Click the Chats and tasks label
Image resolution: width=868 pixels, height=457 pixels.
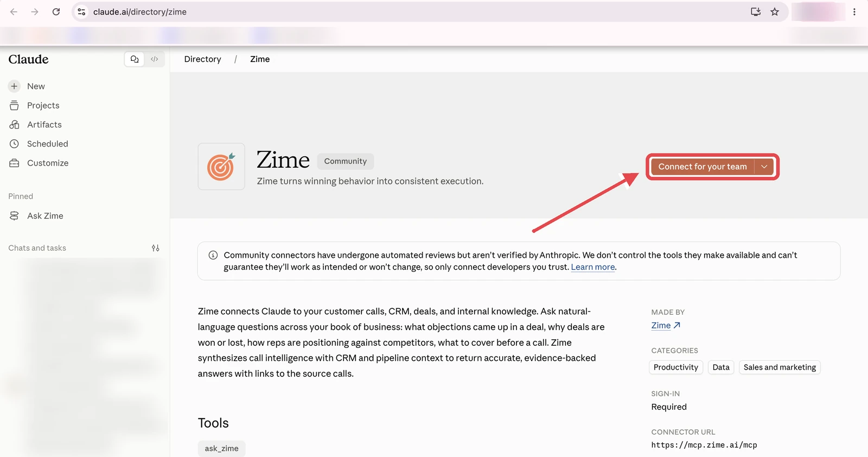pos(37,248)
